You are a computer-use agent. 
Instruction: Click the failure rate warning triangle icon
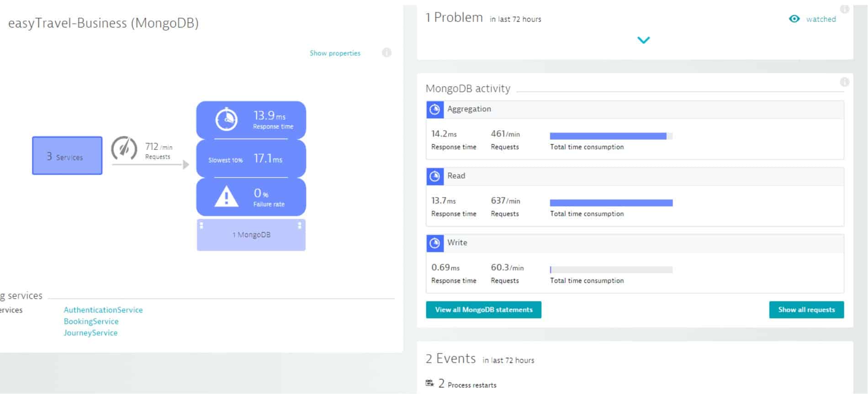click(x=227, y=197)
